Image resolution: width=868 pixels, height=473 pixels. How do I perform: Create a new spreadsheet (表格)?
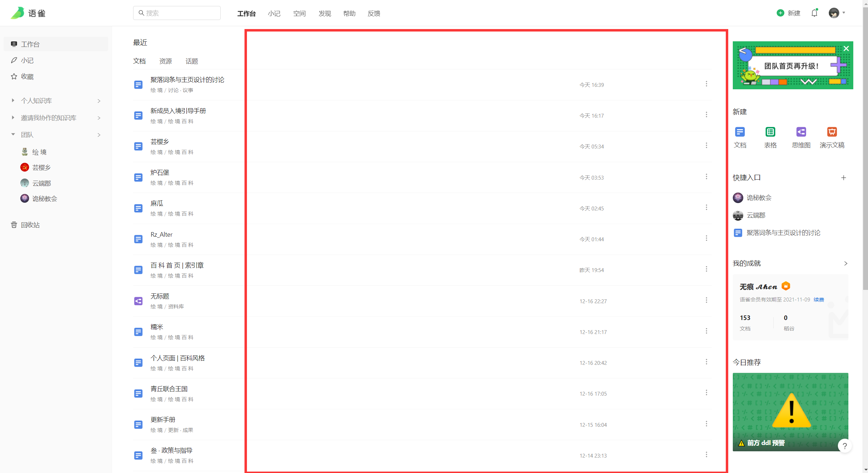click(770, 132)
